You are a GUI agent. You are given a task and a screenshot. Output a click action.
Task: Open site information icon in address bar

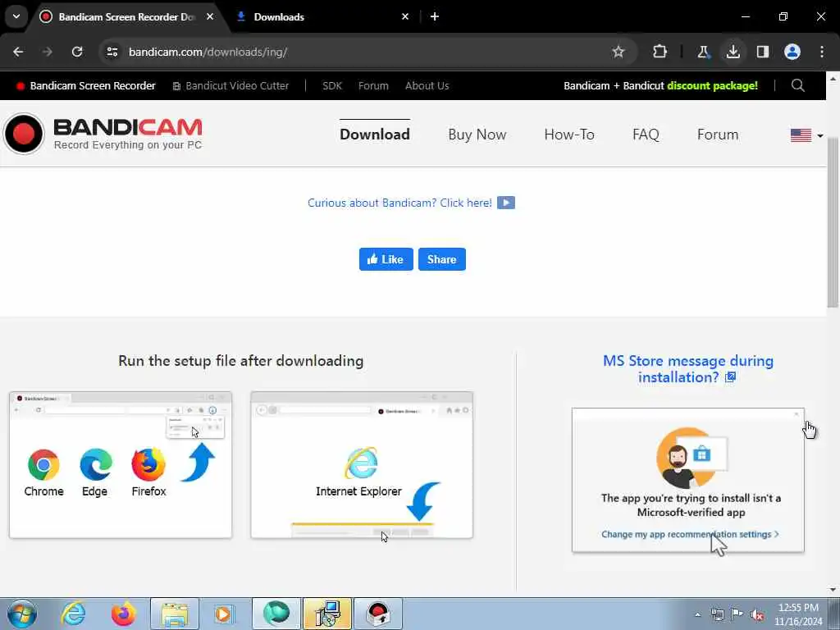click(x=112, y=52)
